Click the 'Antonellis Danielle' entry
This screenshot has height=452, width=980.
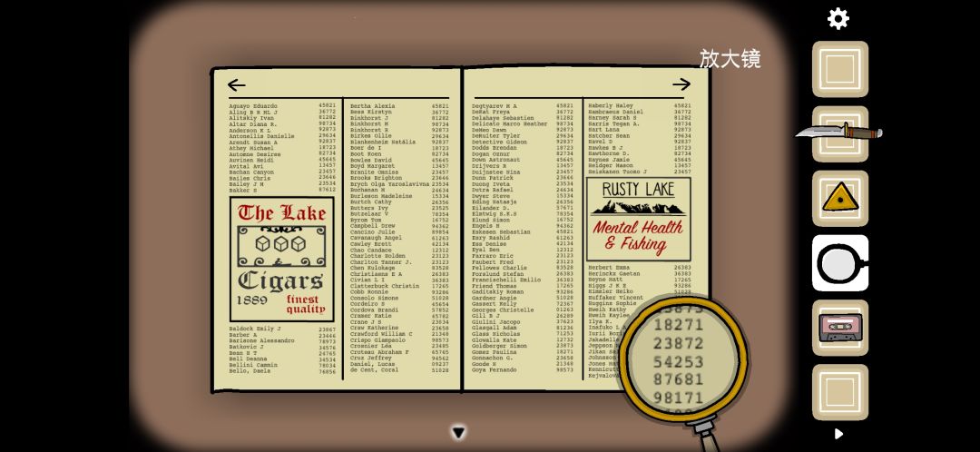(x=261, y=136)
